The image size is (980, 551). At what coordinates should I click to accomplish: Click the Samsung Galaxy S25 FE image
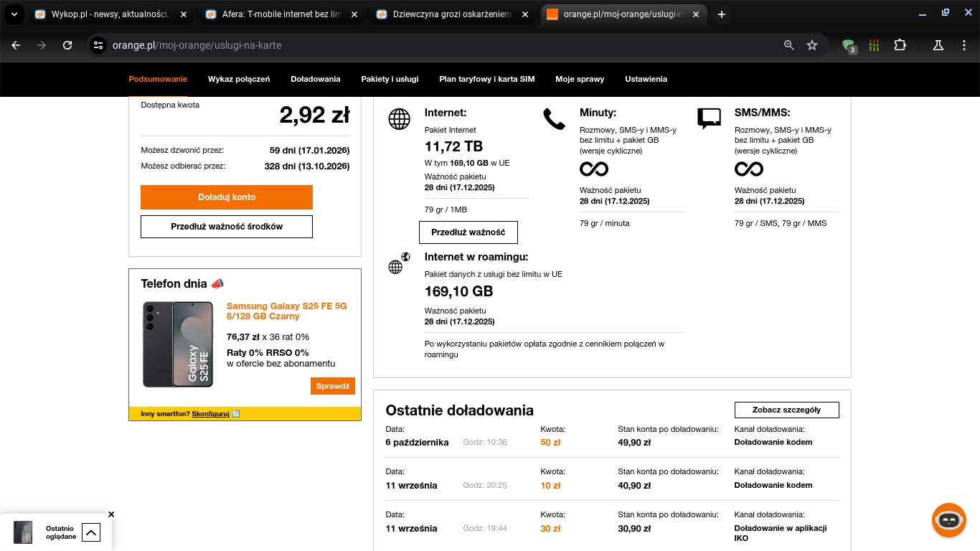(178, 344)
